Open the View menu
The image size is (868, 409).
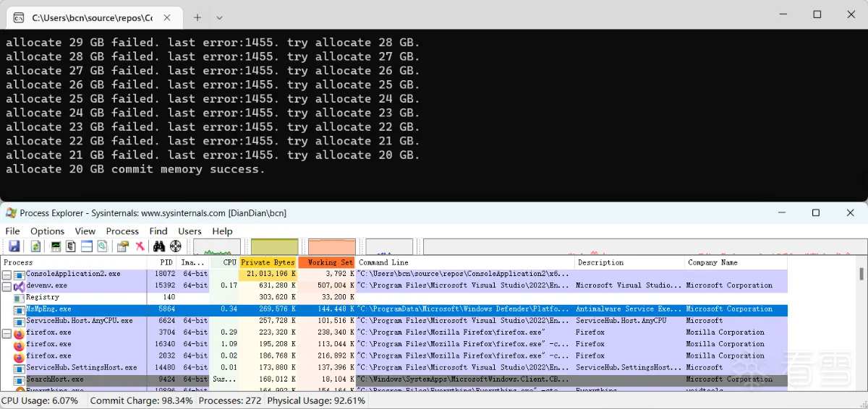point(85,231)
